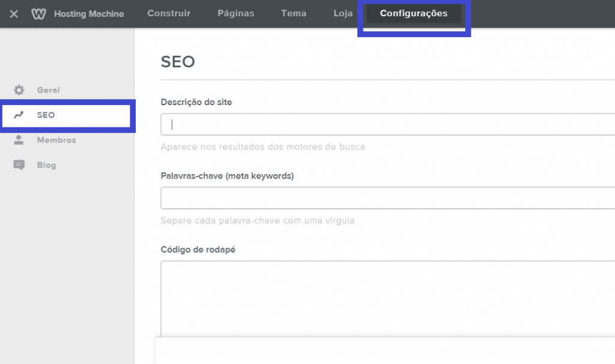Switch to the Membros sidebar section
Viewport: 615px width, 364px height.
55,139
